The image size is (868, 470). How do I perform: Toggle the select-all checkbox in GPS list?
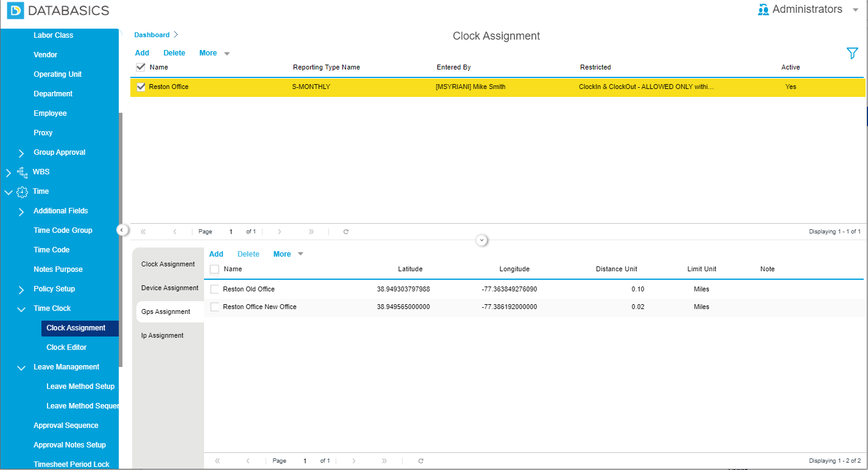pyautogui.click(x=214, y=269)
